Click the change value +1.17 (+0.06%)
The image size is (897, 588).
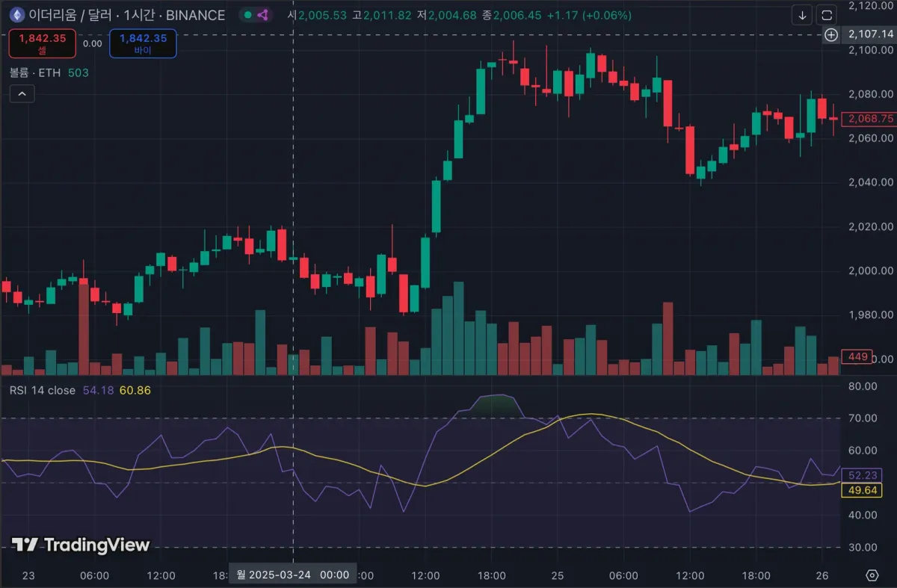[x=589, y=15]
